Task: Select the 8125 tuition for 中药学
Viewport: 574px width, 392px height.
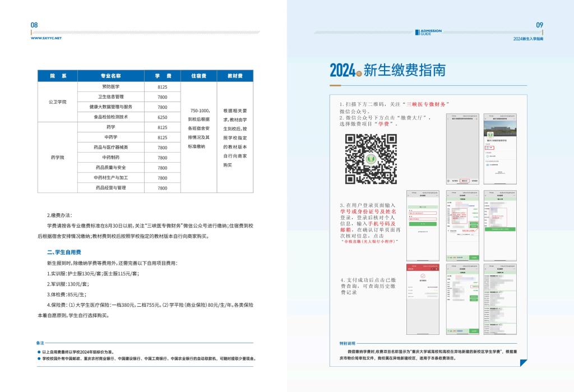Action: pyautogui.click(x=163, y=138)
